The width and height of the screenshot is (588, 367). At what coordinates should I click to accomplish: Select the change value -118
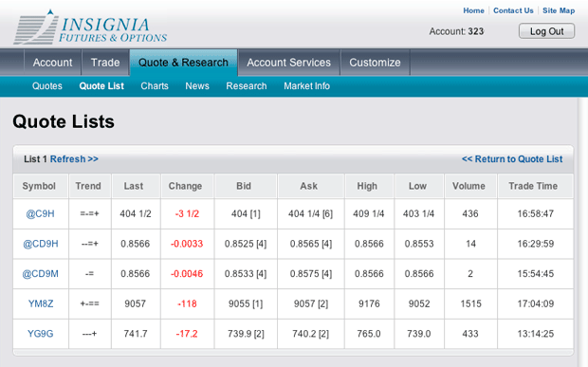(x=187, y=303)
